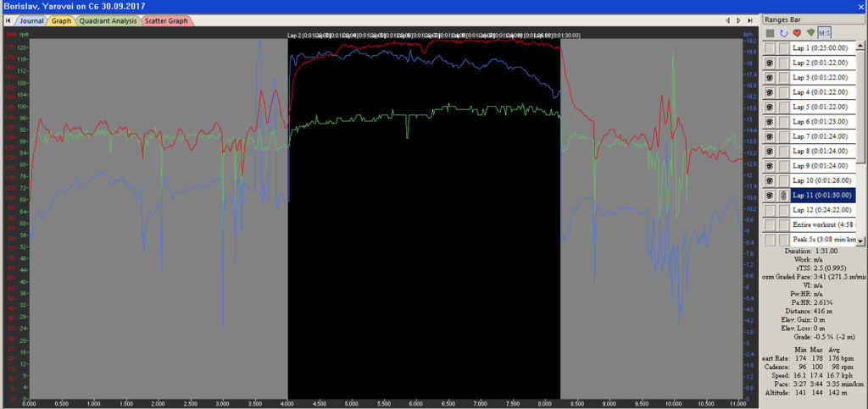Select the Entire workout range
The width and height of the screenshot is (868, 409).
(821, 224)
